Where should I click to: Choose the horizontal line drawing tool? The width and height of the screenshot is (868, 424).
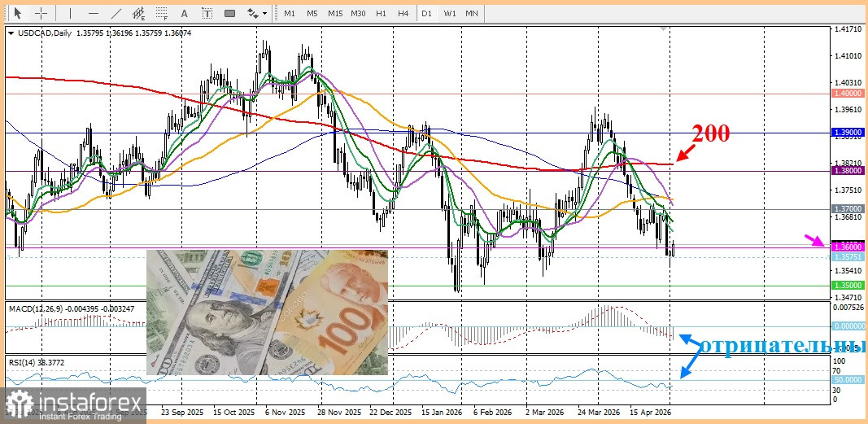pos(93,13)
